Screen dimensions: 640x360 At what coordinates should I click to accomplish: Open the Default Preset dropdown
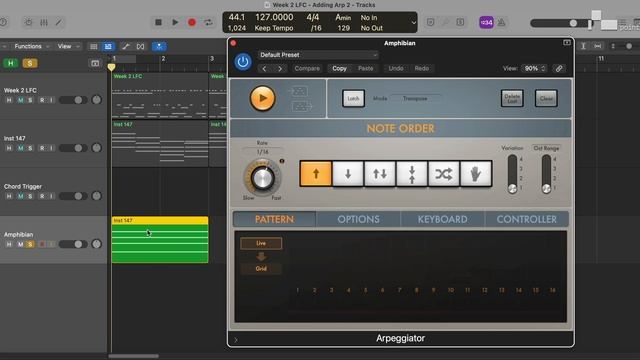(318, 55)
